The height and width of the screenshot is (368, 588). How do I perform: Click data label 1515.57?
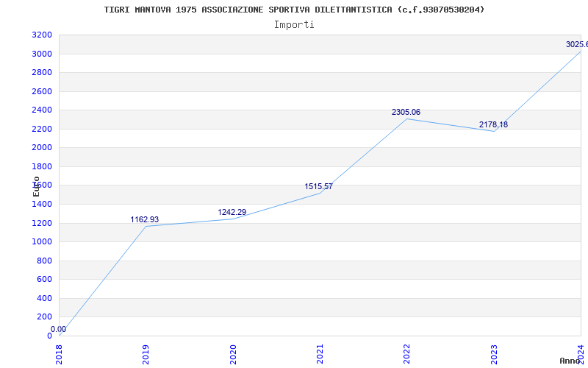[318, 186]
